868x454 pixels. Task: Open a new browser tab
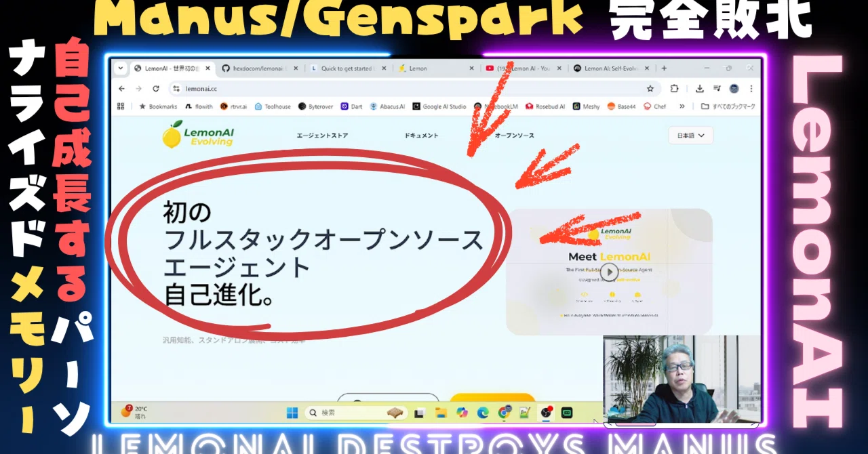point(664,68)
